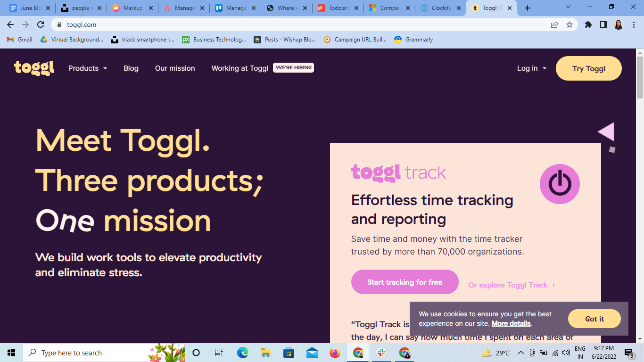Expand the Products dropdown menu
The height and width of the screenshot is (362, 644).
pos(88,68)
